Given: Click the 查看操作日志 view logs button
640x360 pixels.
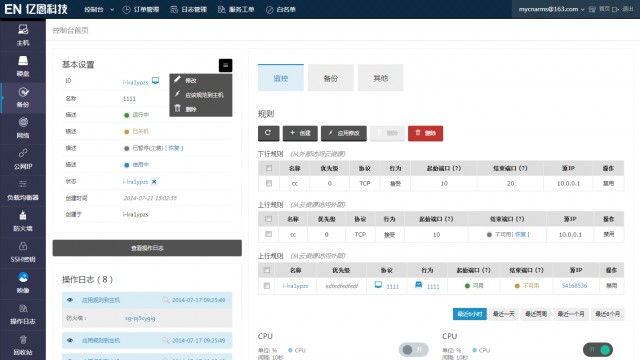Looking at the screenshot, I should 147,248.
